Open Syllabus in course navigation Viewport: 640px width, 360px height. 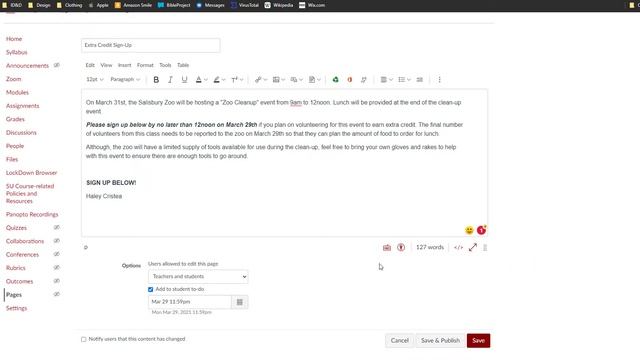[x=16, y=52]
